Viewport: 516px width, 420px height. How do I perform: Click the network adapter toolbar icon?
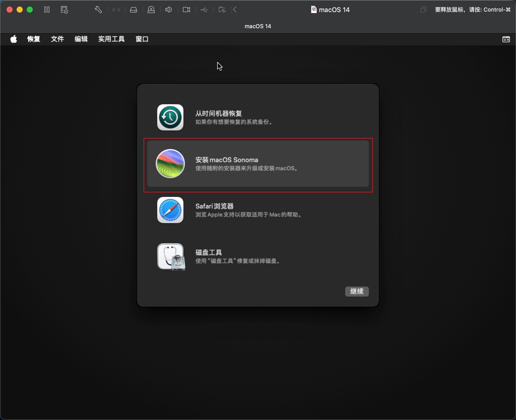pyautogui.click(x=116, y=10)
